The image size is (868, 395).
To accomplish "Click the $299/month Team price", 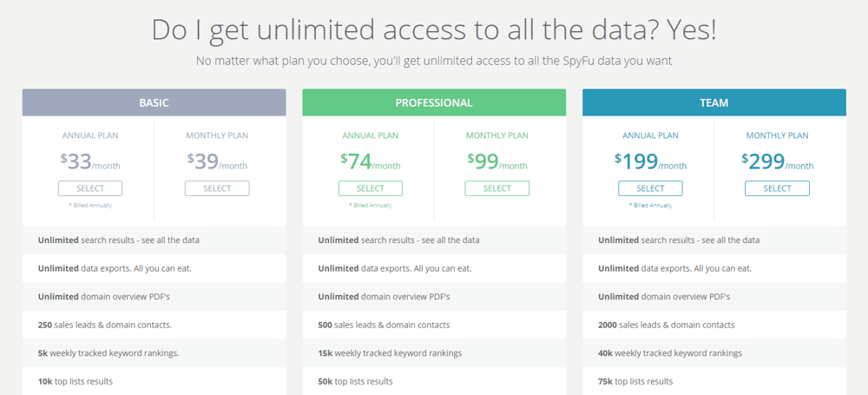I will coord(777,161).
